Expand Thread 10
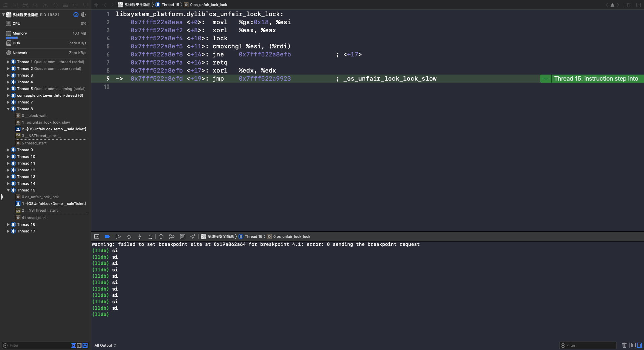Viewport: 644px width, 350px height. pos(8,157)
